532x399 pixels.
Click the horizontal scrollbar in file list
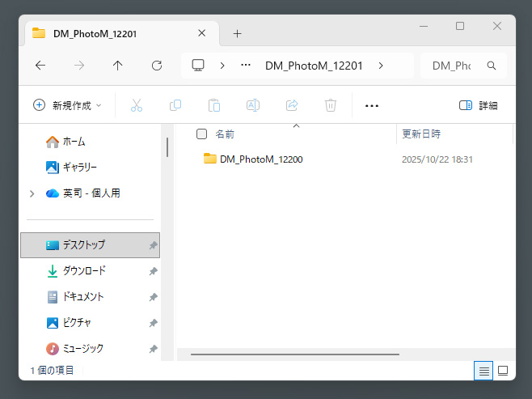pos(294,354)
